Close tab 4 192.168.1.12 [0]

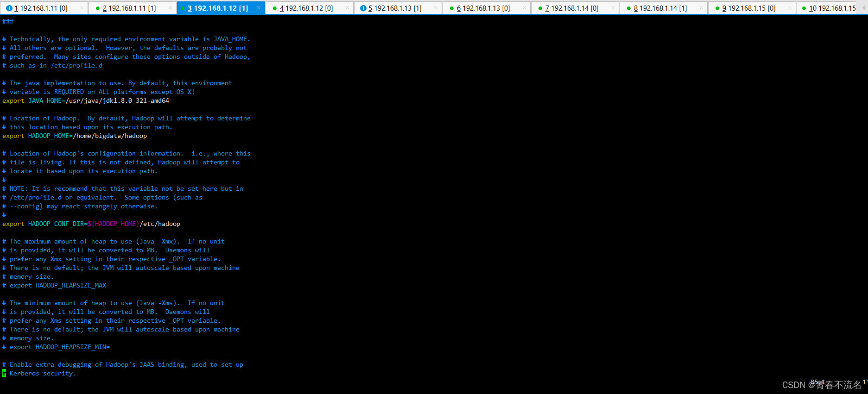[x=348, y=8]
